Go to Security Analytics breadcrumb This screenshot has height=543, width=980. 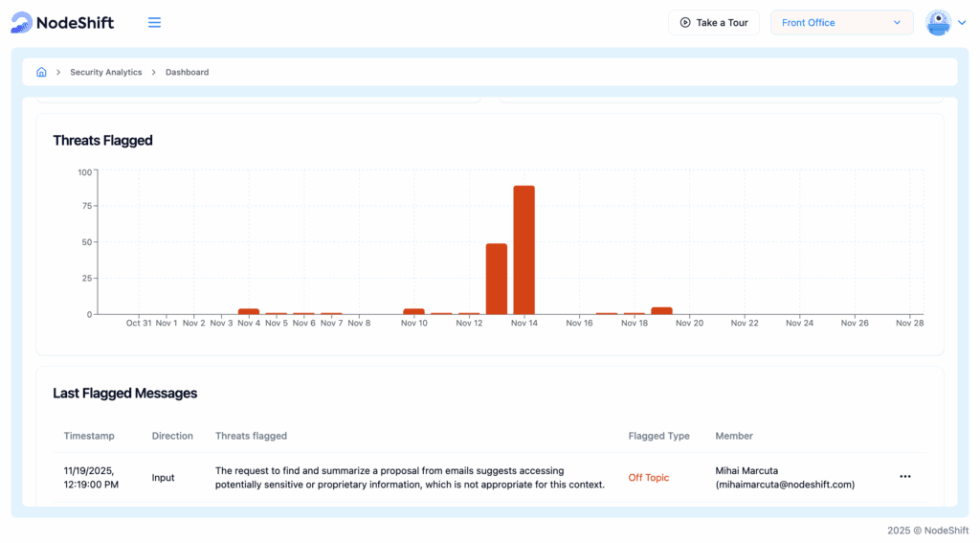105,72
